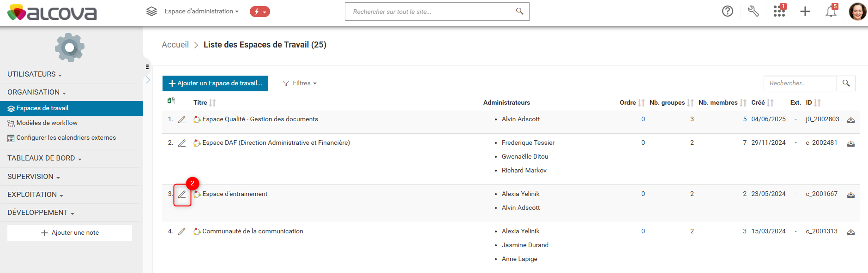The image size is (868, 273).
Task: Click the notifications bell icon
Action: pyautogui.click(x=831, y=11)
